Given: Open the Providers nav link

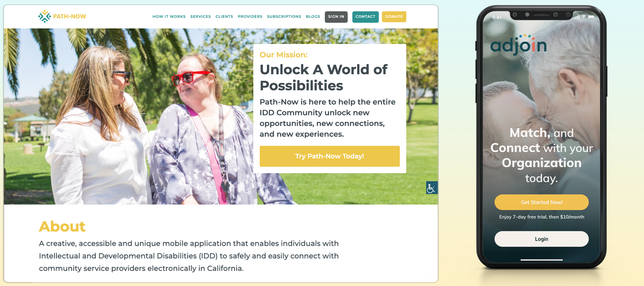Looking at the screenshot, I should 250,17.
